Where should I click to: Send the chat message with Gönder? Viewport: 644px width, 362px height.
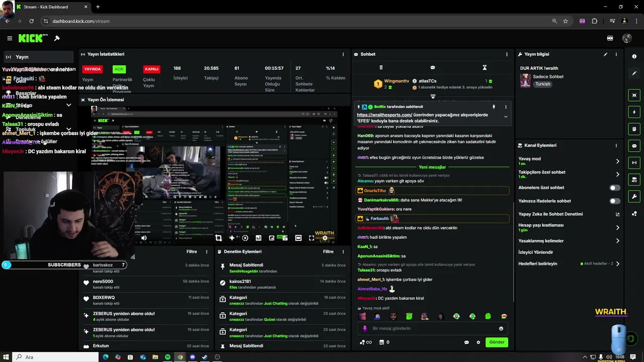497,342
